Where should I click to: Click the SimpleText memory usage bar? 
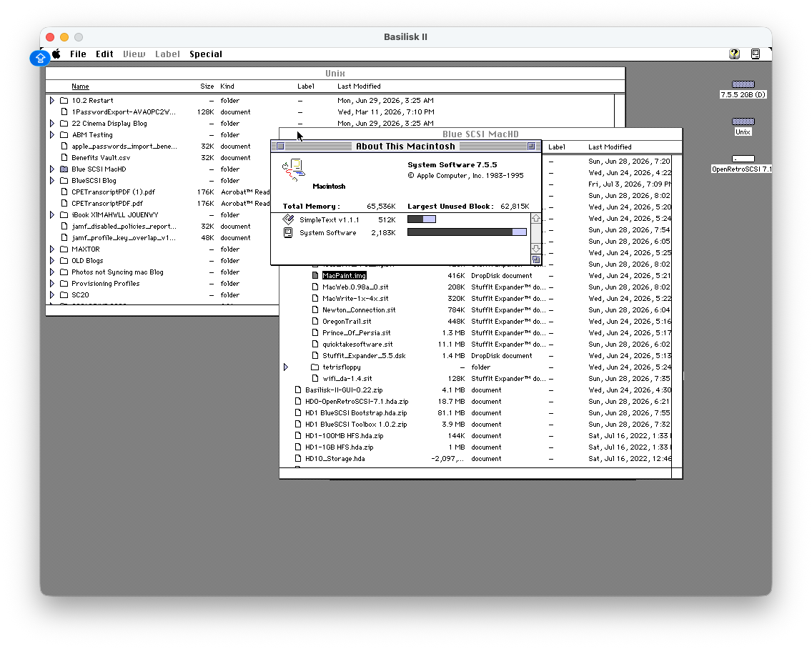(x=422, y=219)
